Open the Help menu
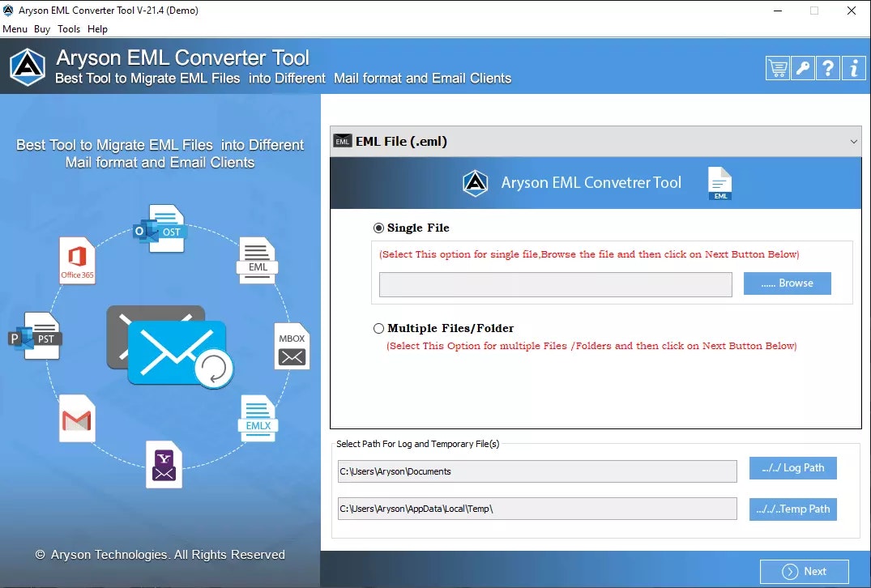The height and width of the screenshot is (588, 871). coord(97,29)
